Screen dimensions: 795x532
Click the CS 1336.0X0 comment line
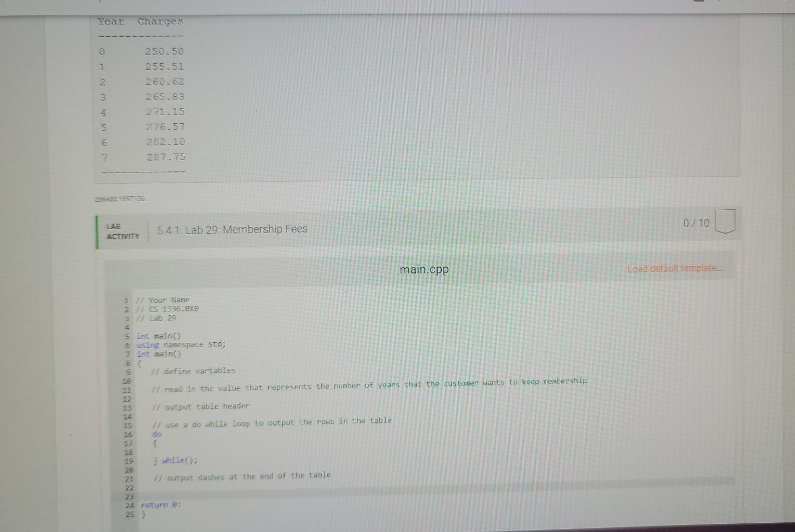tap(168, 309)
